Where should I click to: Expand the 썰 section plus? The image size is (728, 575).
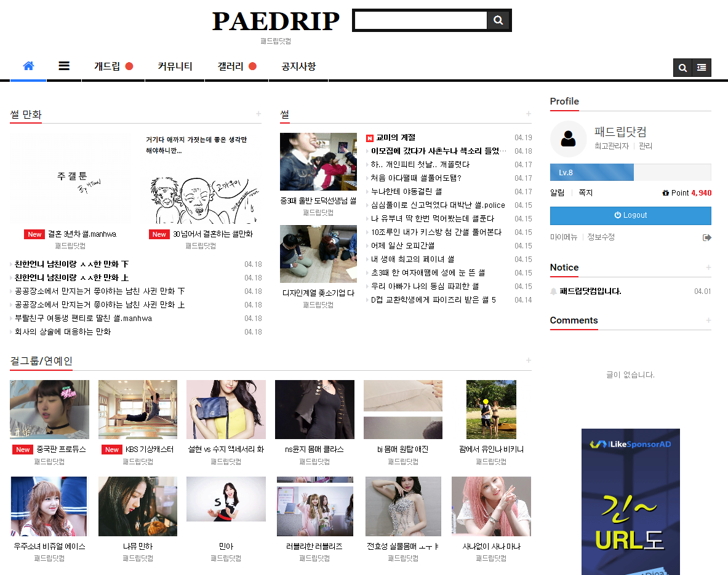[x=529, y=114]
